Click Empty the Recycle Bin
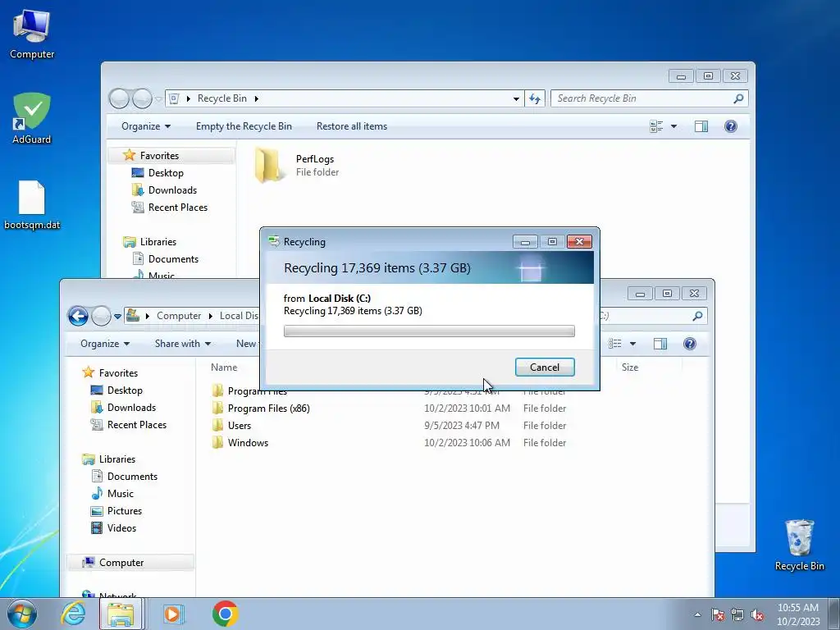The width and height of the screenshot is (840, 630). coord(244,126)
